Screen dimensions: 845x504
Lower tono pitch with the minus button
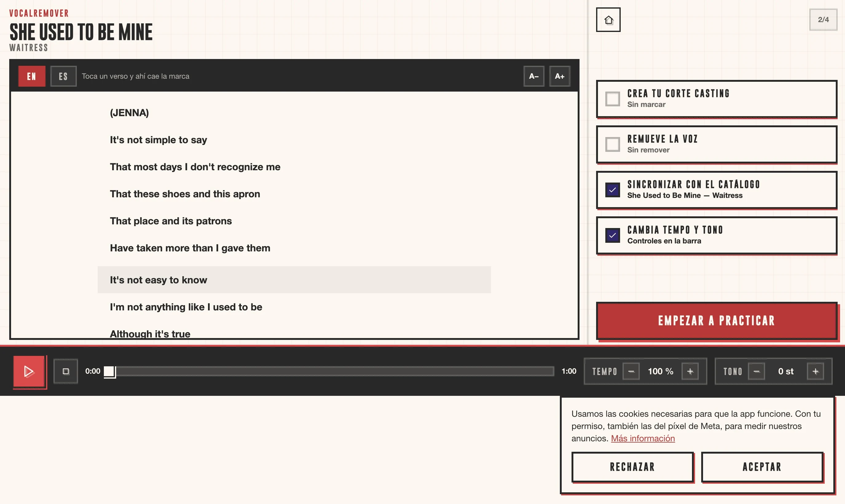click(x=757, y=371)
